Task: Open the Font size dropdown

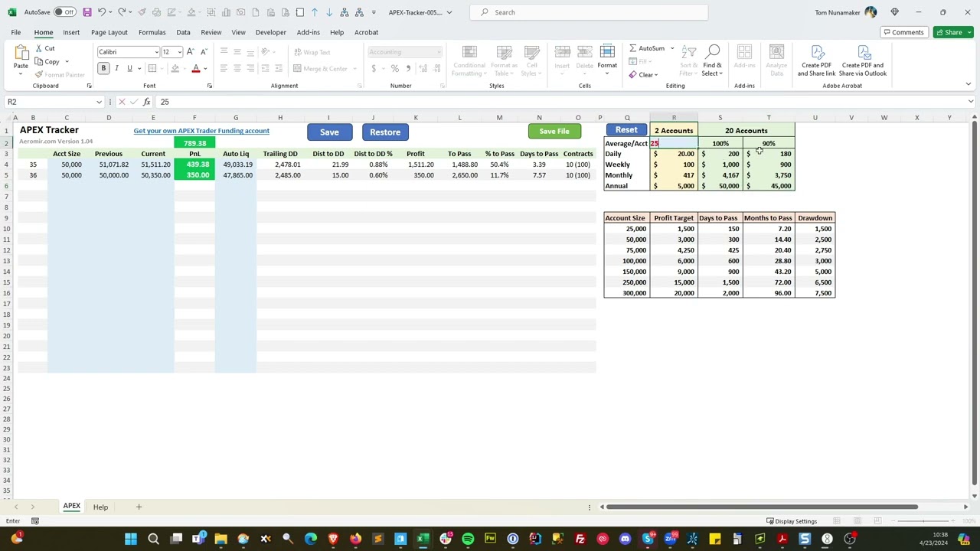Action: coord(179,52)
